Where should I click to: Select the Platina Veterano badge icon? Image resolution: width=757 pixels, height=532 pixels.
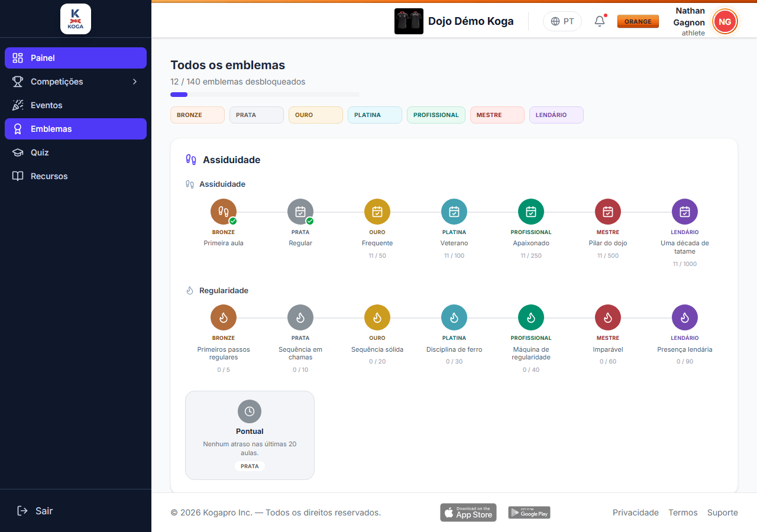[x=454, y=212]
